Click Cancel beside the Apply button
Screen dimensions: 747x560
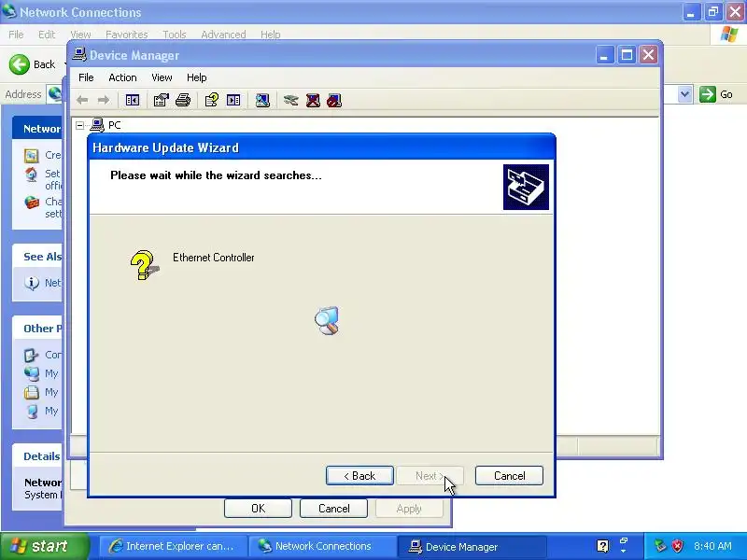(333, 509)
